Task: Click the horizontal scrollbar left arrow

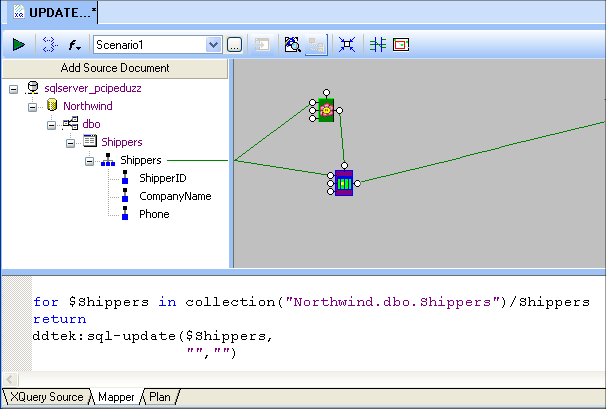Action: 10,379
